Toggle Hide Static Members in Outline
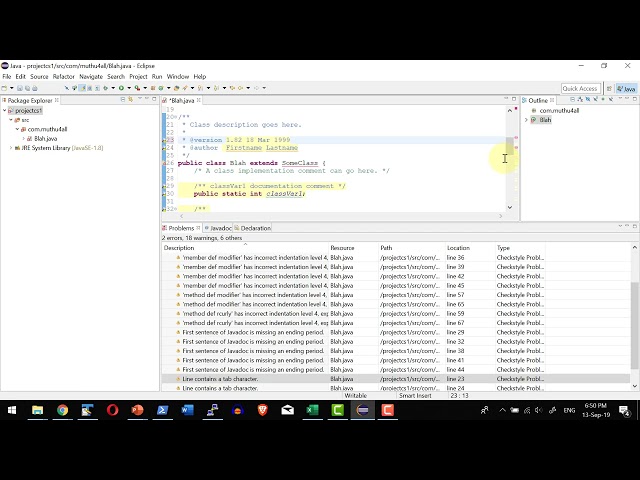The width and height of the screenshot is (640, 480). click(596, 99)
